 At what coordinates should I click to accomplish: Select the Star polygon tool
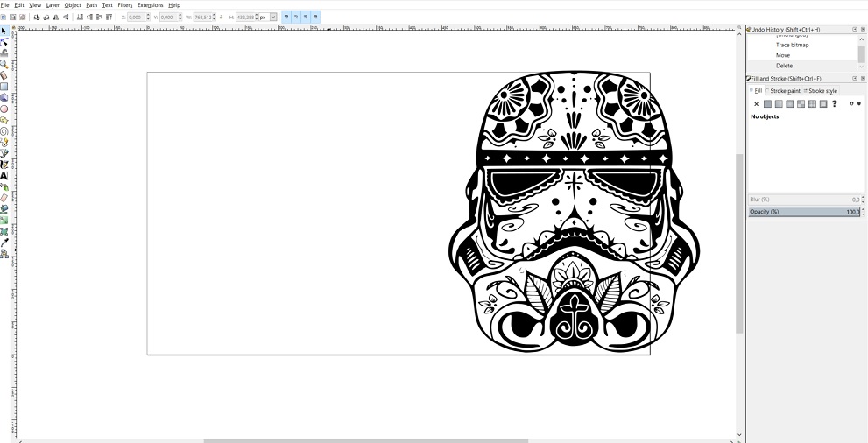pos(4,120)
